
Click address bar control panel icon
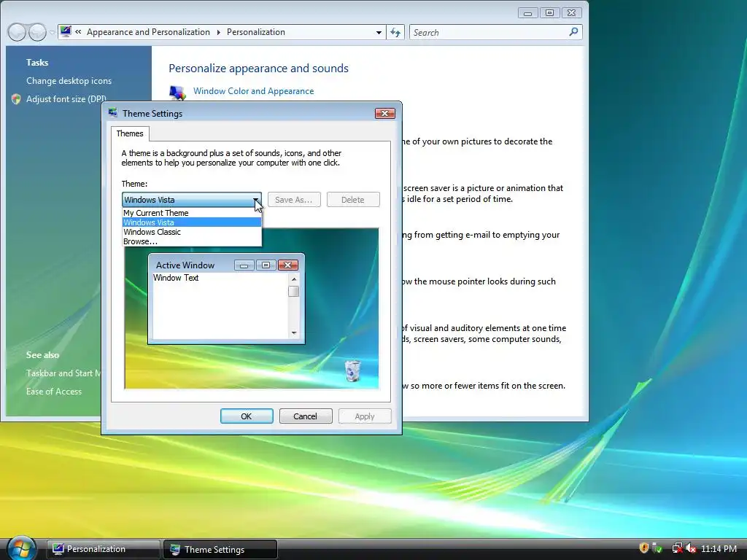(66, 31)
